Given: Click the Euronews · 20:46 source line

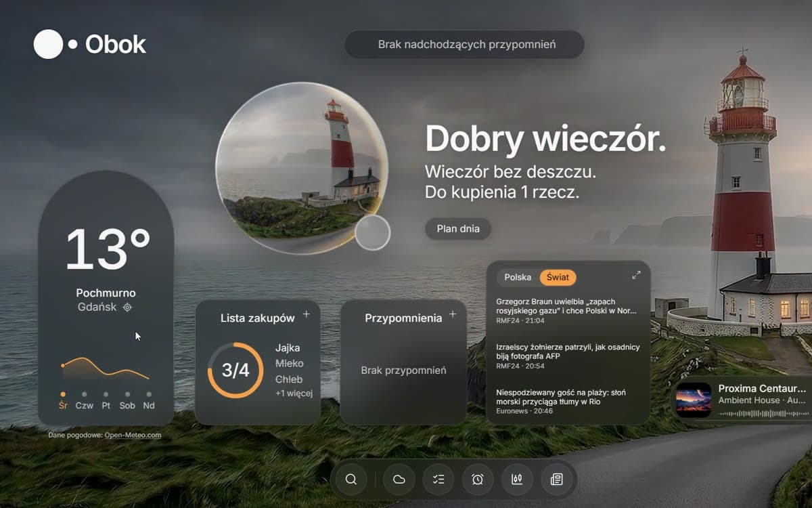Looking at the screenshot, I should point(524,410).
